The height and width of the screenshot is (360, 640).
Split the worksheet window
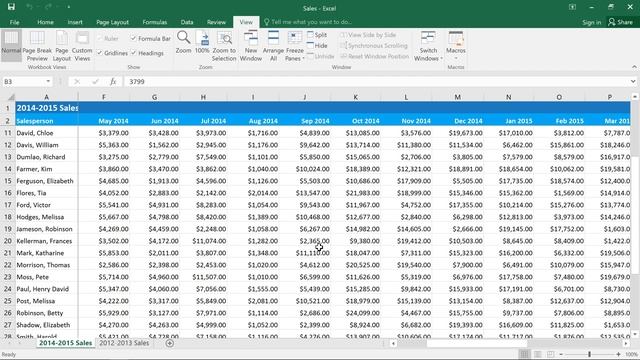(317, 35)
